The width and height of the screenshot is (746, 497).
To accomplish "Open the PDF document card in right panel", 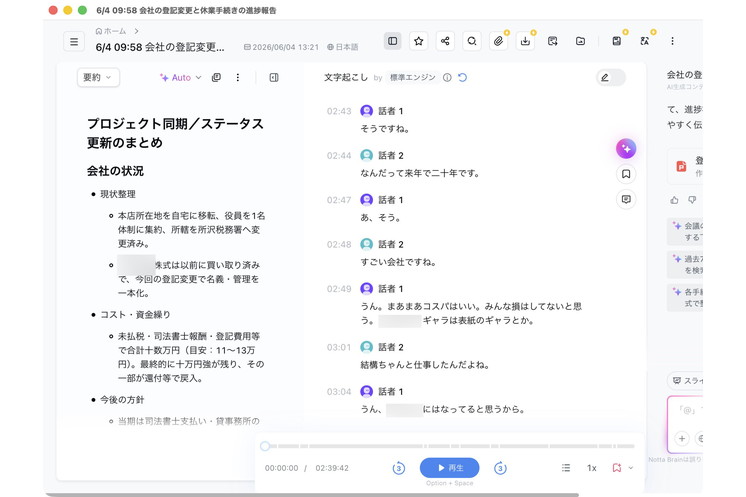I will point(685,166).
